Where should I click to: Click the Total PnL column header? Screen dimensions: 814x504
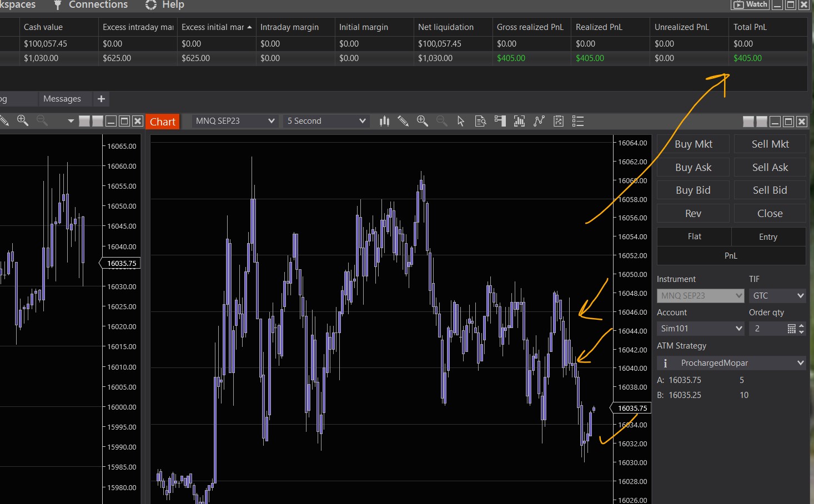[x=750, y=27]
